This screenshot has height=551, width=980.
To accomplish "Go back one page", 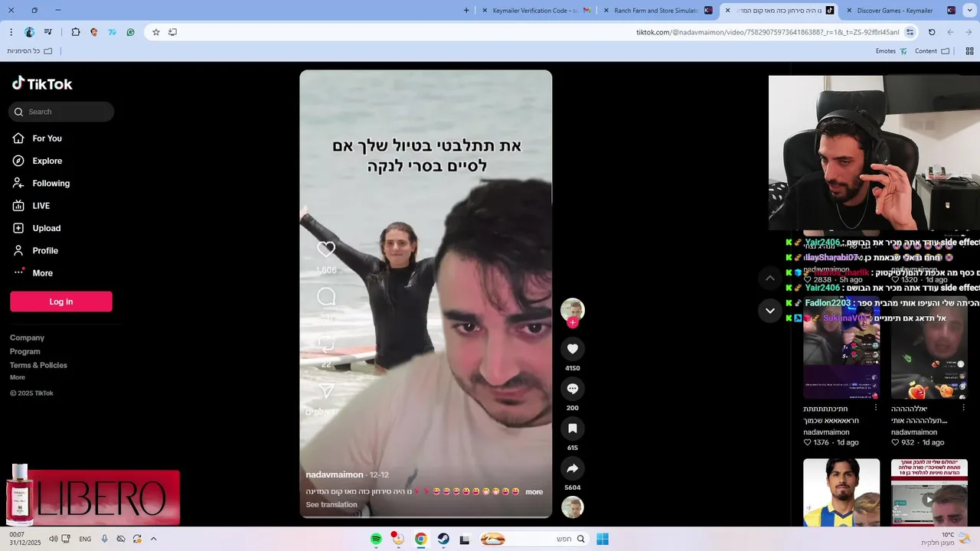I will point(969,32).
